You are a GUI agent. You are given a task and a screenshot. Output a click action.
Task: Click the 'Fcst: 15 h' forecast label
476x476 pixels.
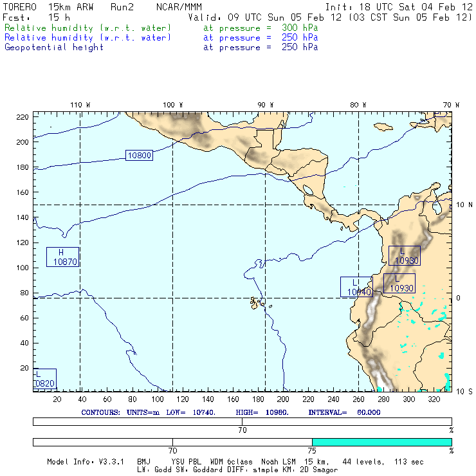[37, 17]
